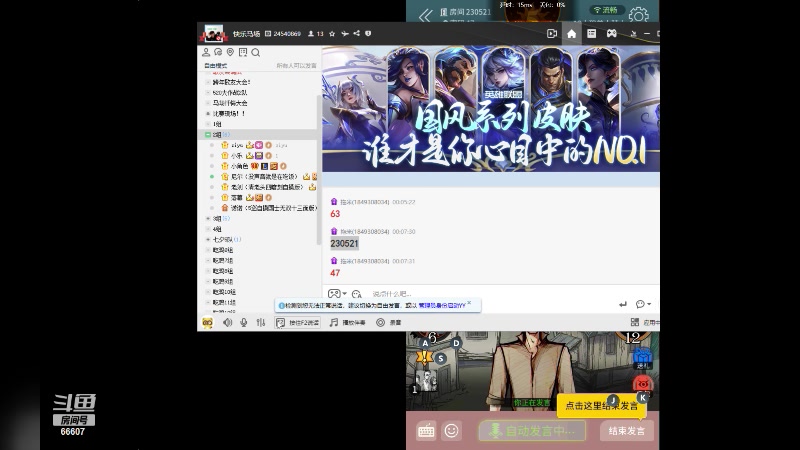Select user 小乐 in 2组
The width and height of the screenshot is (800, 450).
[236, 156]
